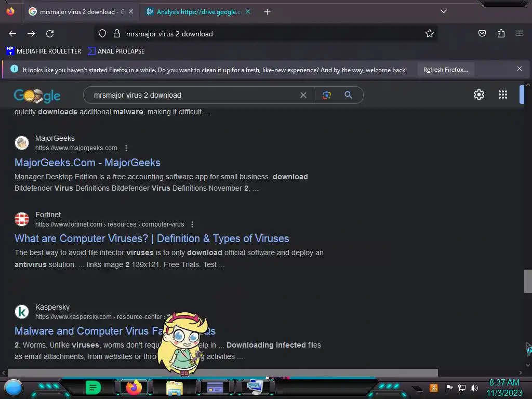532x399 pixels.
Task: Click the address bar URL text
Action: (169, 34)
